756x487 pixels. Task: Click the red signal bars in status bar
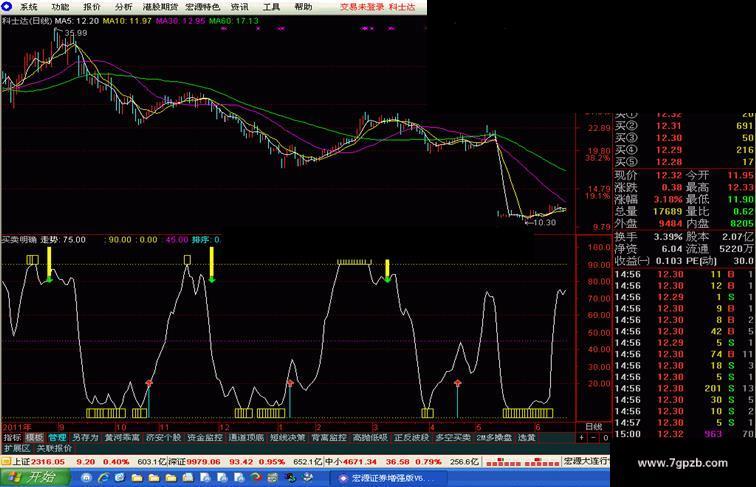click(x=523, y=462)
